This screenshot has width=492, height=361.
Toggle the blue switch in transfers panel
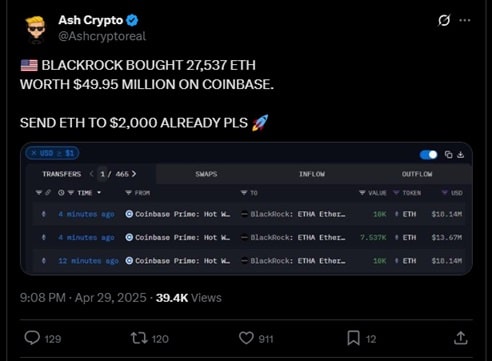pos(428,155)
